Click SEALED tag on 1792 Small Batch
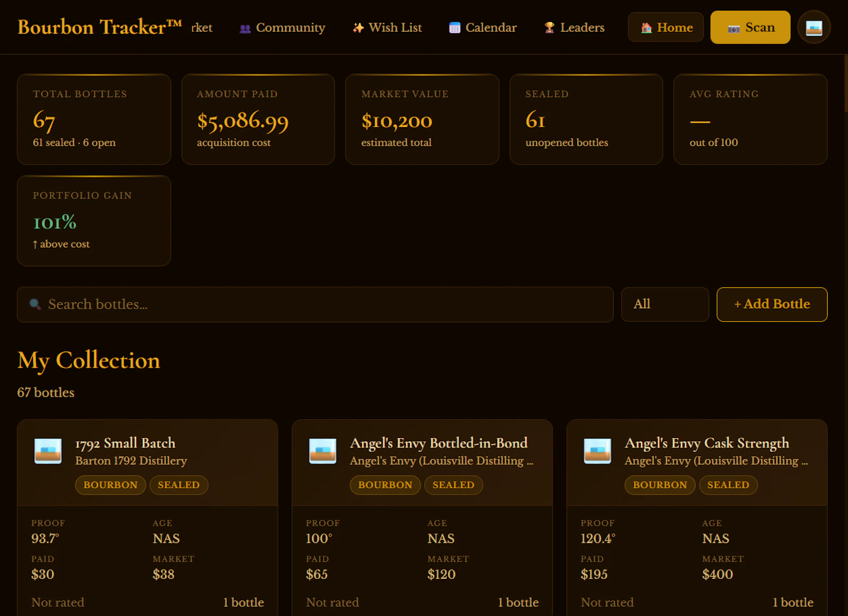This screenshot has height=616, width=848. click(179, 485)
